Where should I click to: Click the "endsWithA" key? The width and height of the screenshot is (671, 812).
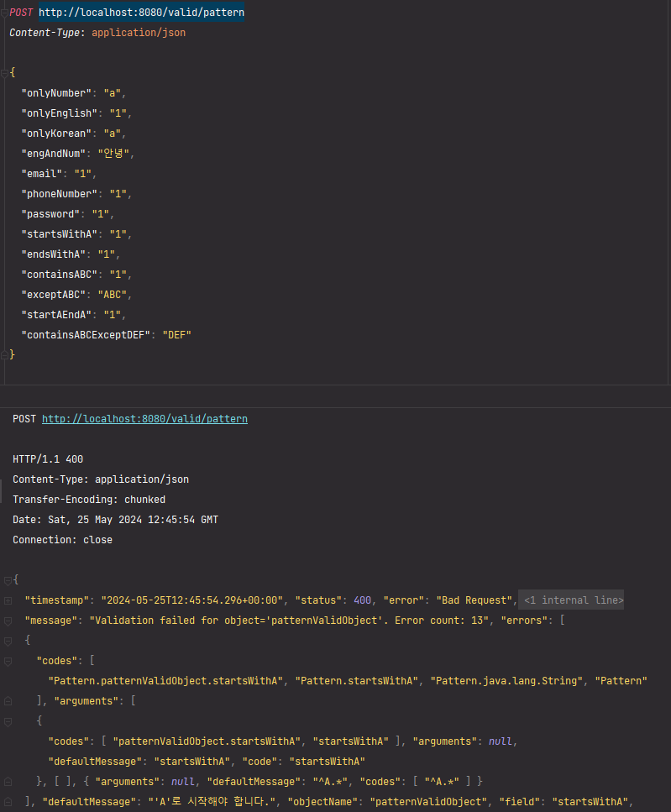[x=54, y=254]
